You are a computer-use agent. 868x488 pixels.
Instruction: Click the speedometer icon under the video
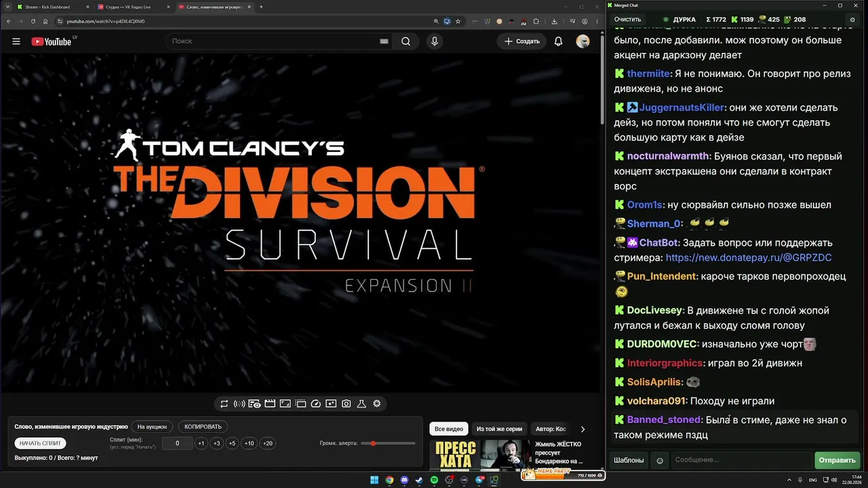tap(315, 404)
